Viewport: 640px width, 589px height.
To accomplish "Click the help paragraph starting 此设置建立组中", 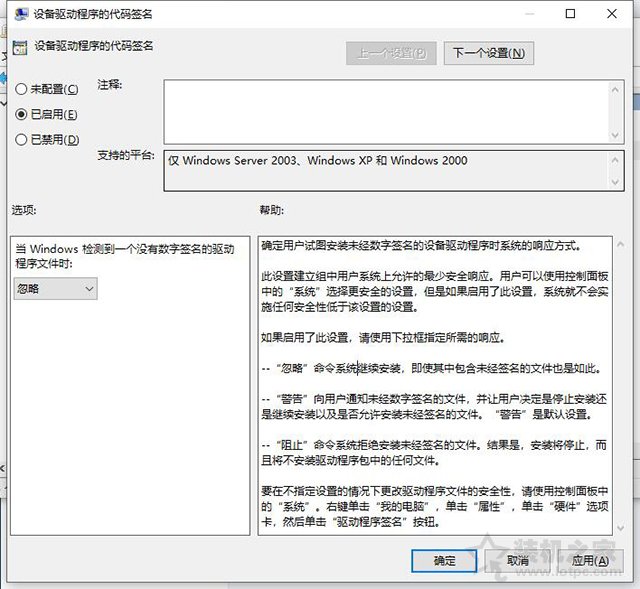I will point(435,291).
